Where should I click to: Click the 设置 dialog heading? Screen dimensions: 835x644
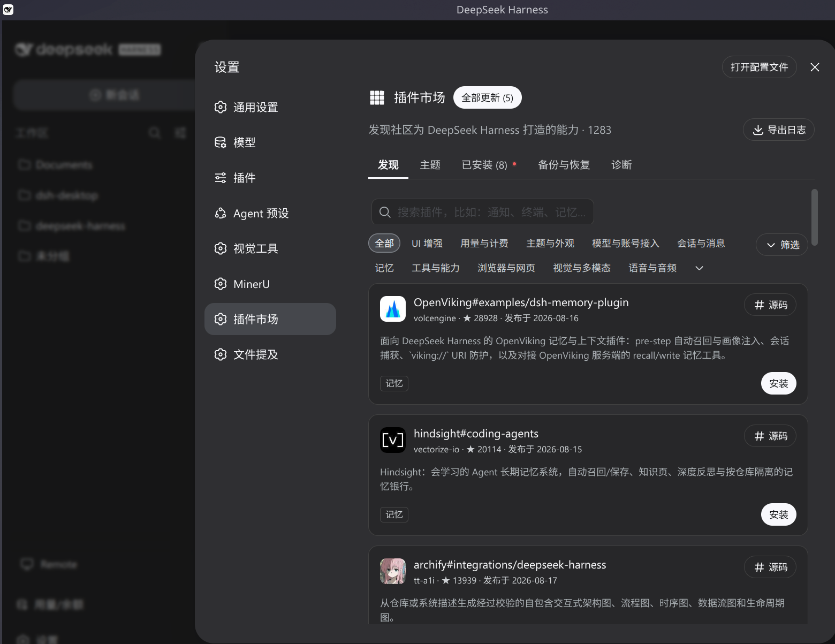click(227, 67)
